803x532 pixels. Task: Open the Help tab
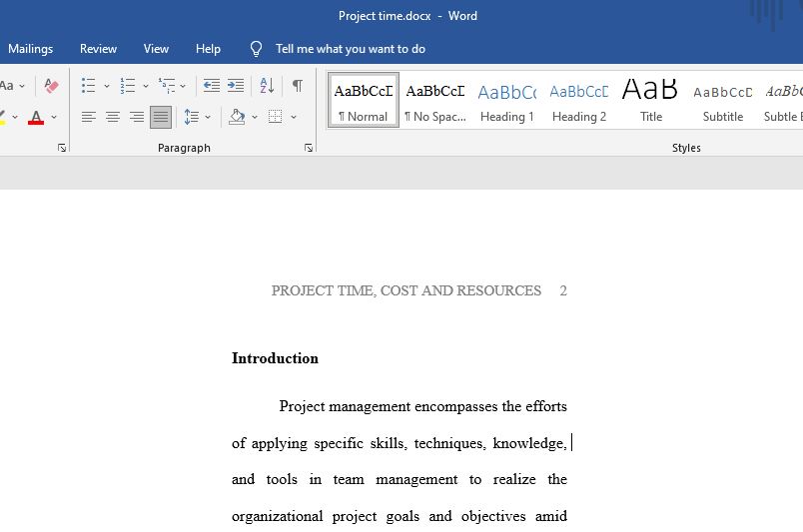click(x=208, y=49)
